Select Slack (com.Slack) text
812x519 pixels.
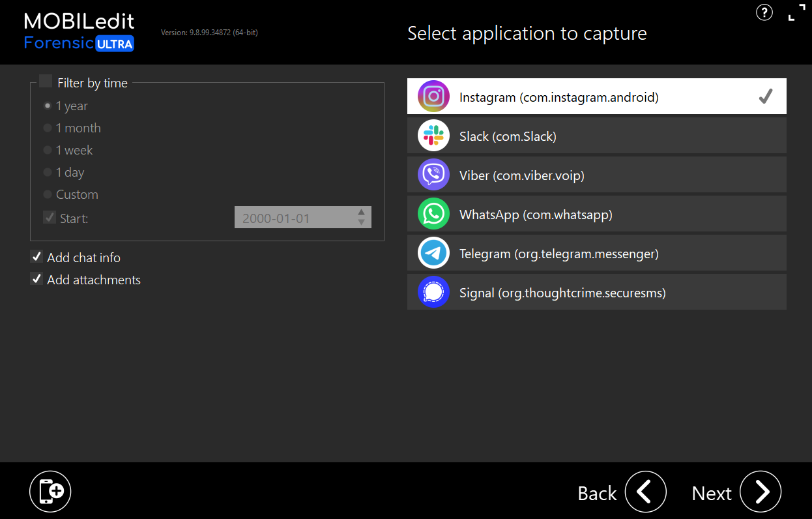tap(508, 136)
